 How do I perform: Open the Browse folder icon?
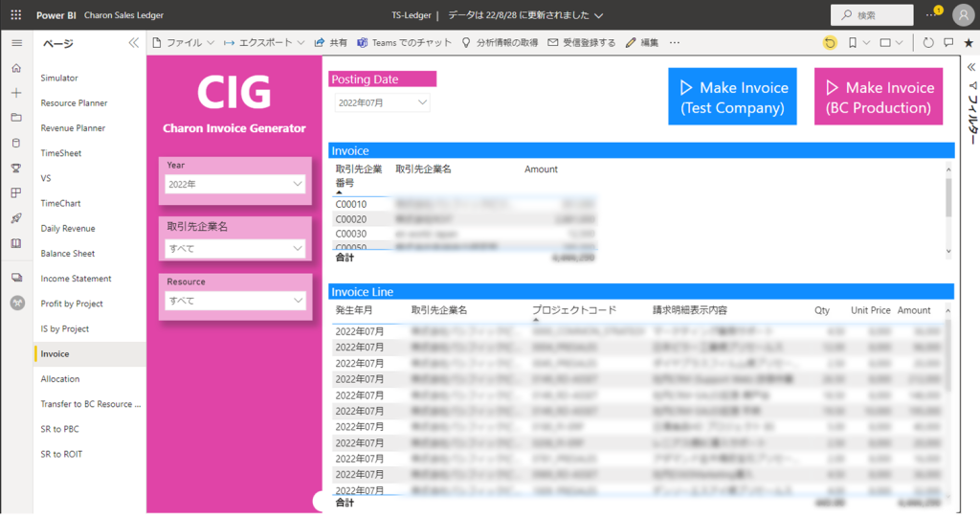coord(17,118)
